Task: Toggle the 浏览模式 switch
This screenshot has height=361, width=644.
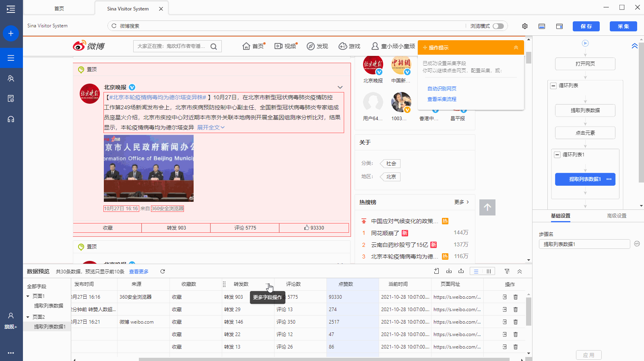Action: point(498,26)
